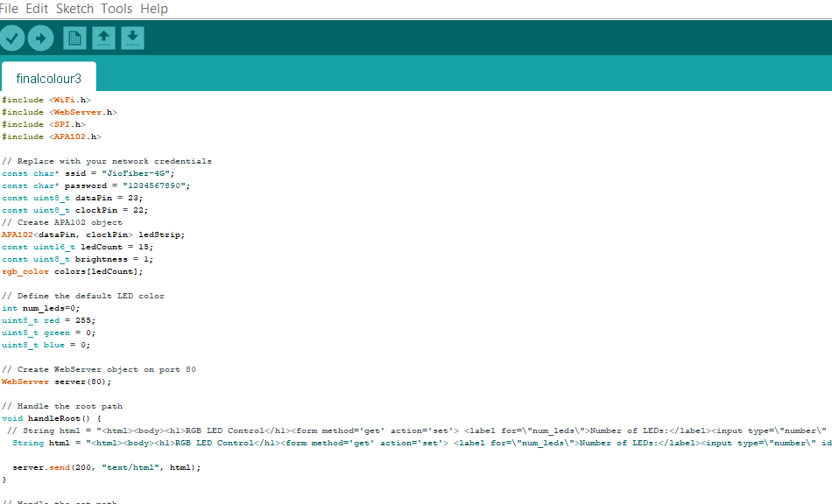Click the server.send(200 line
832x504 pixels.
pyautogui.click(x=105, y=467)
